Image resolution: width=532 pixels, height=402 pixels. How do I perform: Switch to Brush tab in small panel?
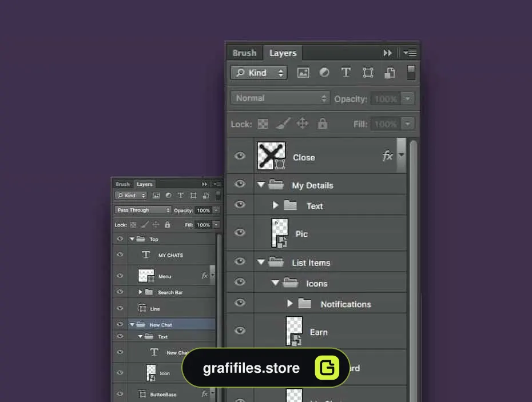122,184
